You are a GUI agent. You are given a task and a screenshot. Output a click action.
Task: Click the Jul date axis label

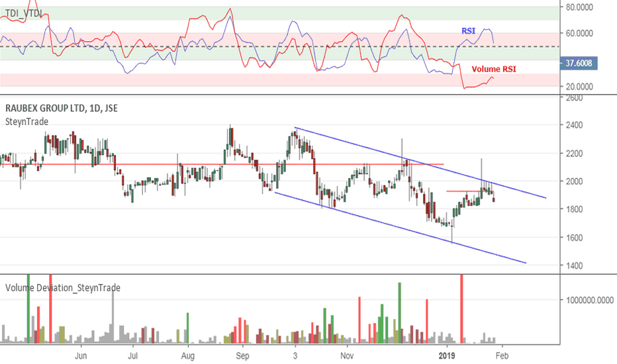pos(133,356)
